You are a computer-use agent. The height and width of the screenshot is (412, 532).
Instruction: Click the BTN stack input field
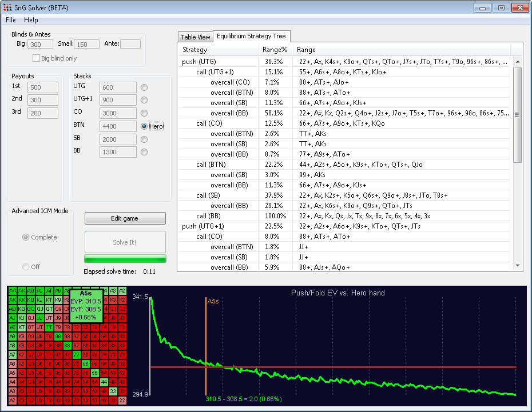(117, 126)
